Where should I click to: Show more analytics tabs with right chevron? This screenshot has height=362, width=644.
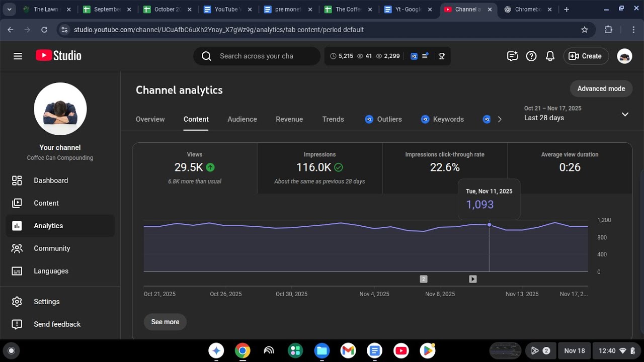click(500, 119)
